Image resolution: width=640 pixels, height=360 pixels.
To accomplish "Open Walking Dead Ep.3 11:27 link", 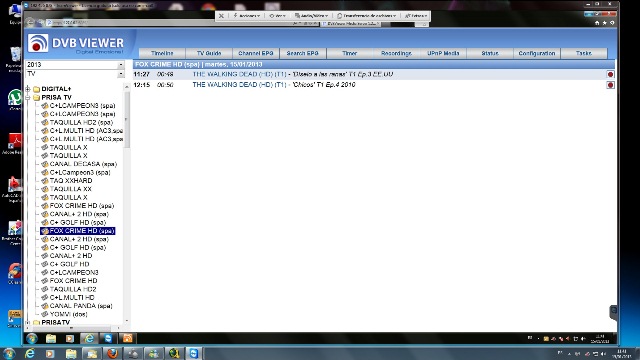I will 293,74.
